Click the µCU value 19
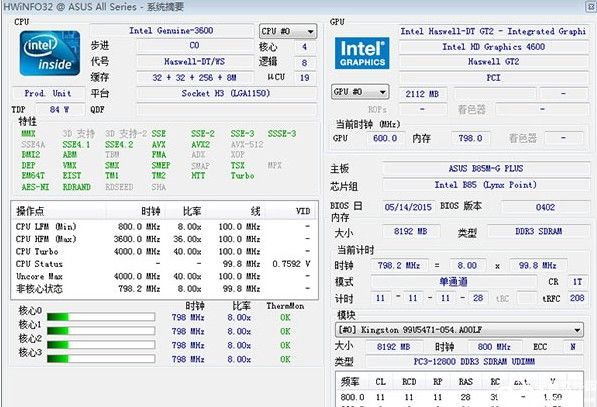597x407 pixels. point(305,78)
